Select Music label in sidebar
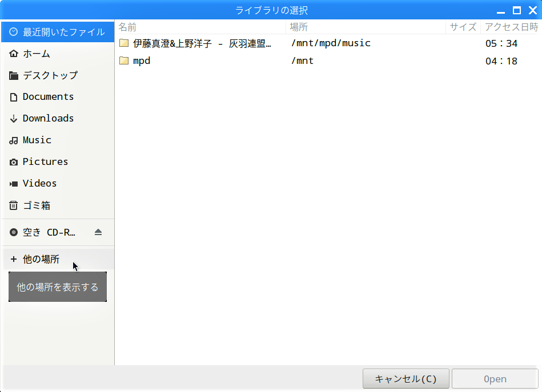Image resolution: width=542 pixels, height=392 pixels. 37,140
